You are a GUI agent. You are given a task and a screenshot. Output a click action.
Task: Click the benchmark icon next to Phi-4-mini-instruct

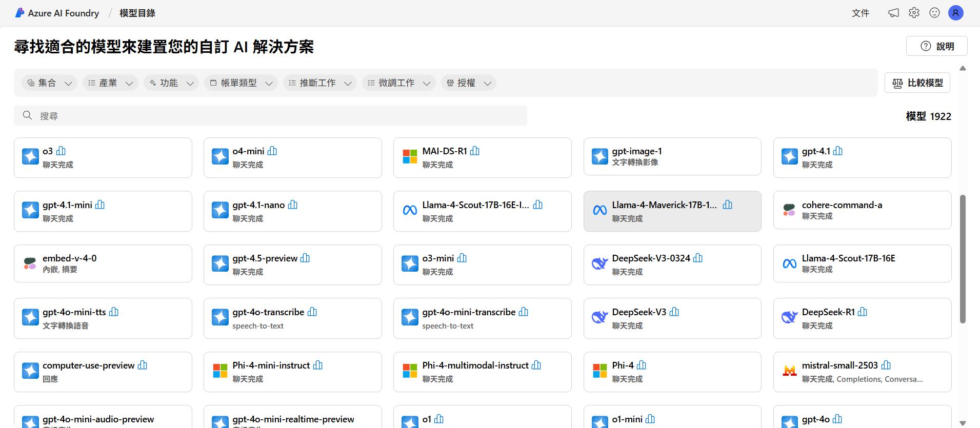pyautogui.click(x=318, y=365)
